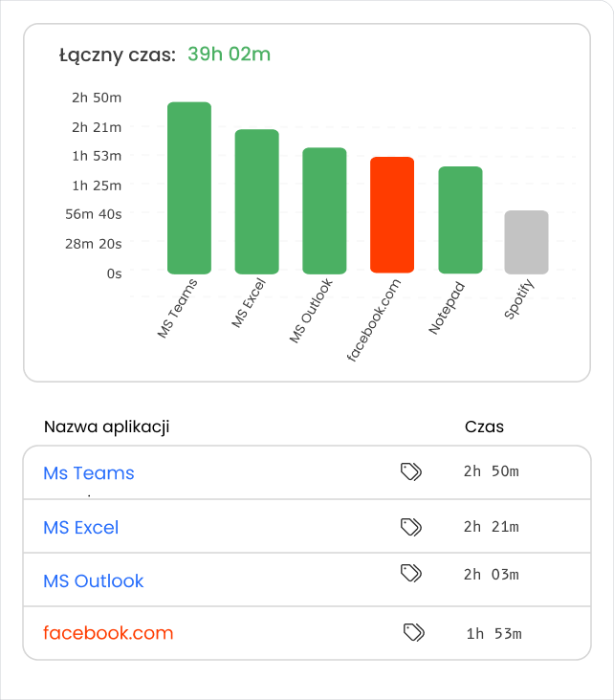The image size is (614, 700).
Task: Open the Ms Teams application link
Action: [89, 473]
